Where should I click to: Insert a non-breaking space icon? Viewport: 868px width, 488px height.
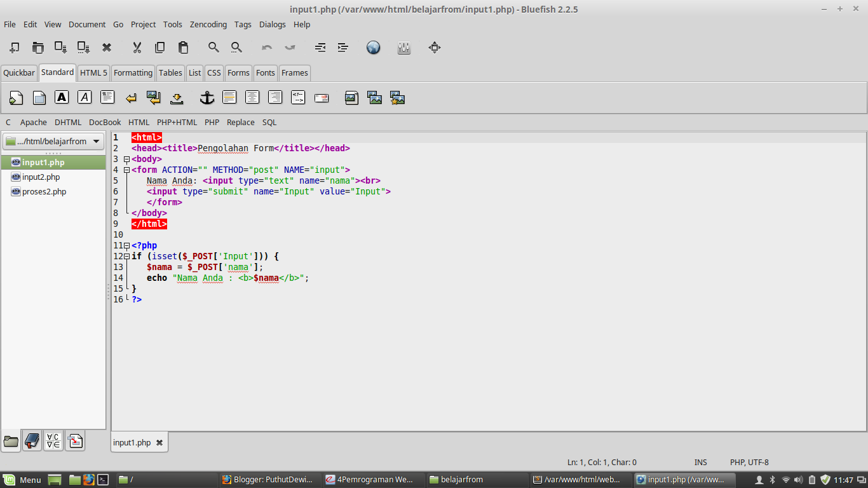177,98
